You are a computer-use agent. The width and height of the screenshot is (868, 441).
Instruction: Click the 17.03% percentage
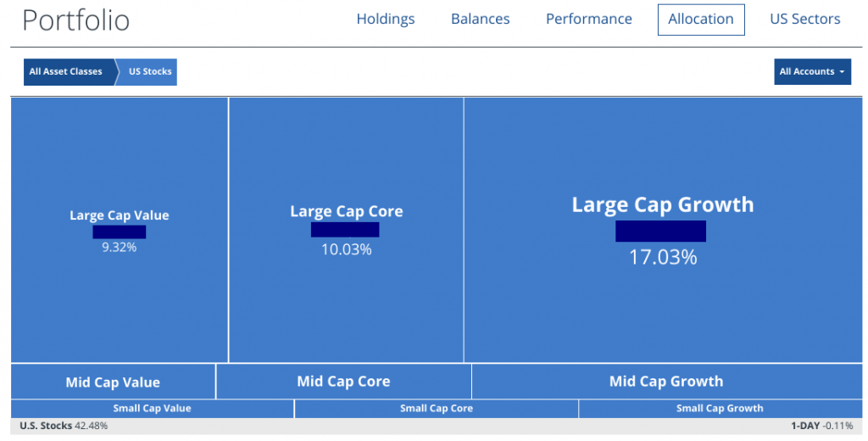(663, 258)
